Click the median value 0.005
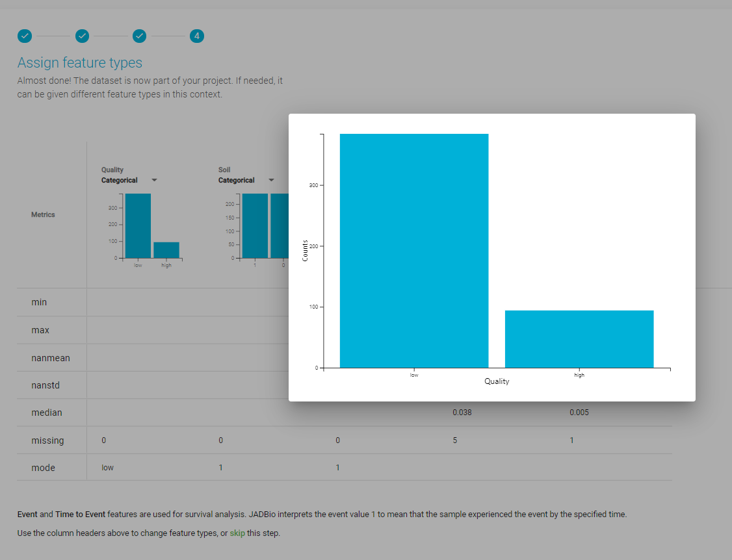 579,413
